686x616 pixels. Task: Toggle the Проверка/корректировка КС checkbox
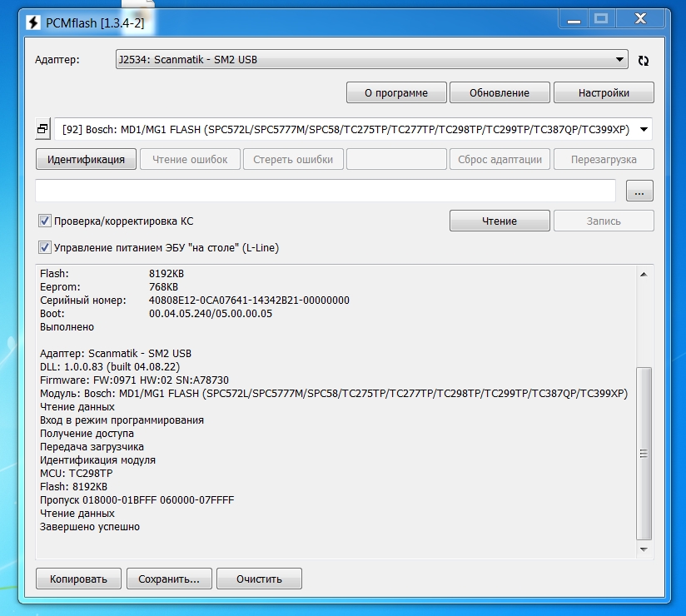click(45, 221)
